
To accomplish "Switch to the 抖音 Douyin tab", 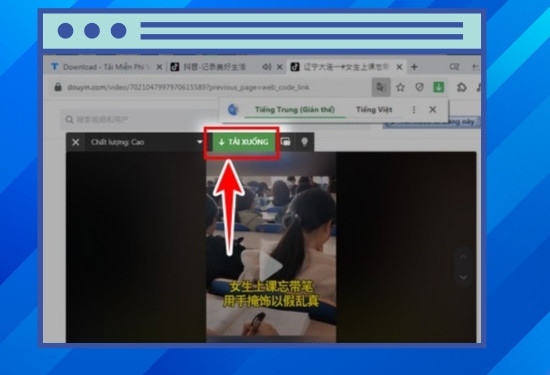I will point(215,67).
